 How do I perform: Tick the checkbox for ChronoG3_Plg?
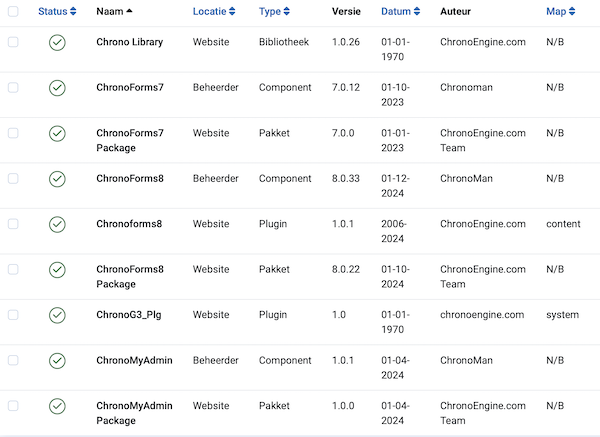[x=13, y=315]
